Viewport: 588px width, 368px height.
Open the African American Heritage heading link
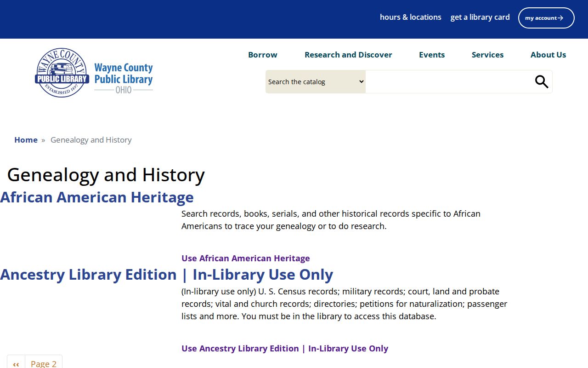click(97, 197)
